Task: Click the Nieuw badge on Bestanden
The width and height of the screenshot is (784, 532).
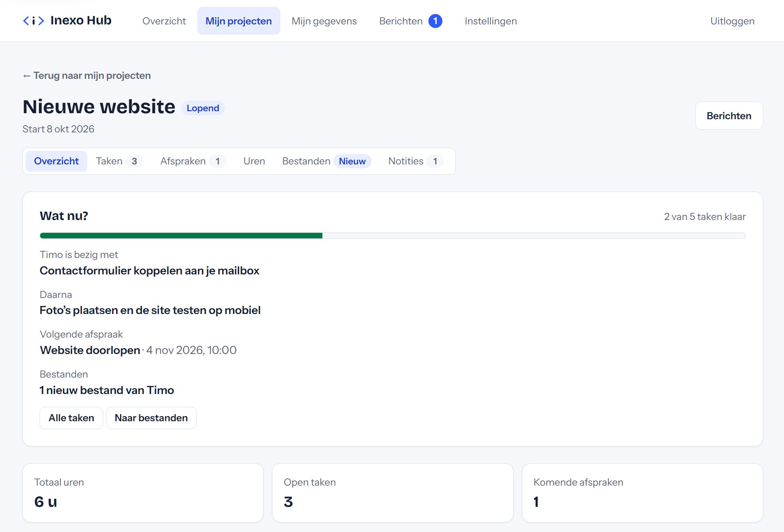Action: point(352,161)
